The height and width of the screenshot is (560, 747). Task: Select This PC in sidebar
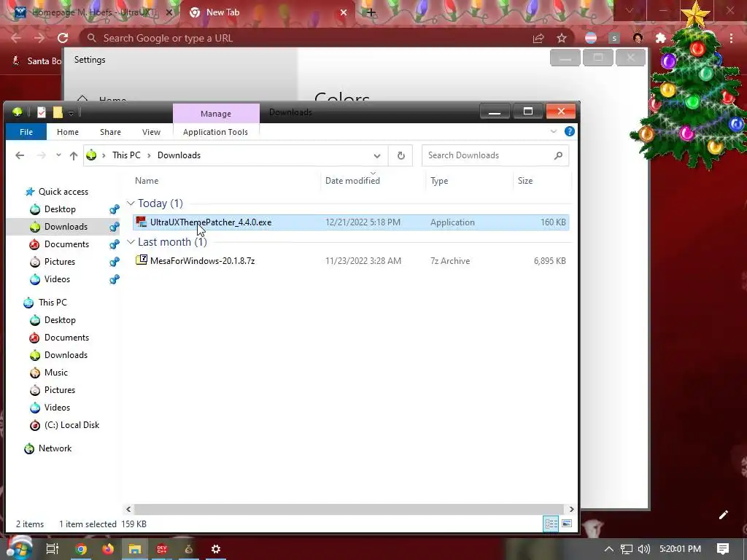click(x=53, y=303)
